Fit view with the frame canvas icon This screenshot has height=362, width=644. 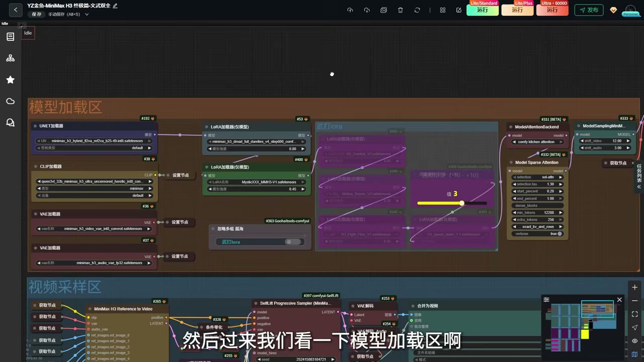pyautogui.click(x=635, y=314)
